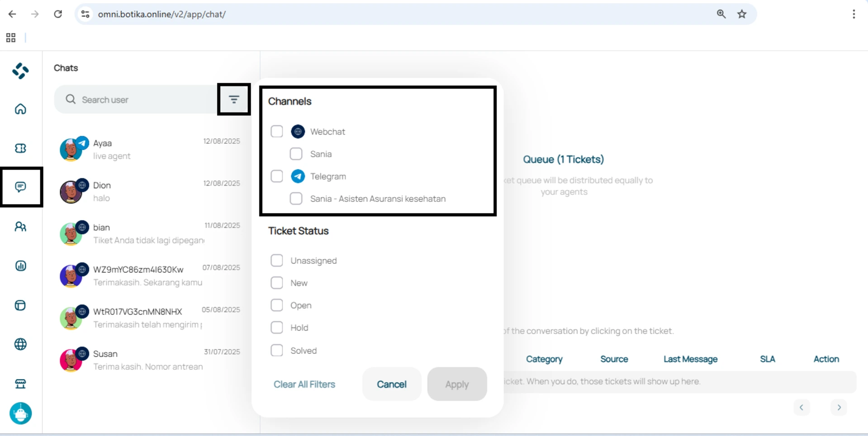
Task: Click the zoom magnifier icon in address bar
Action: tap(721, 14)
